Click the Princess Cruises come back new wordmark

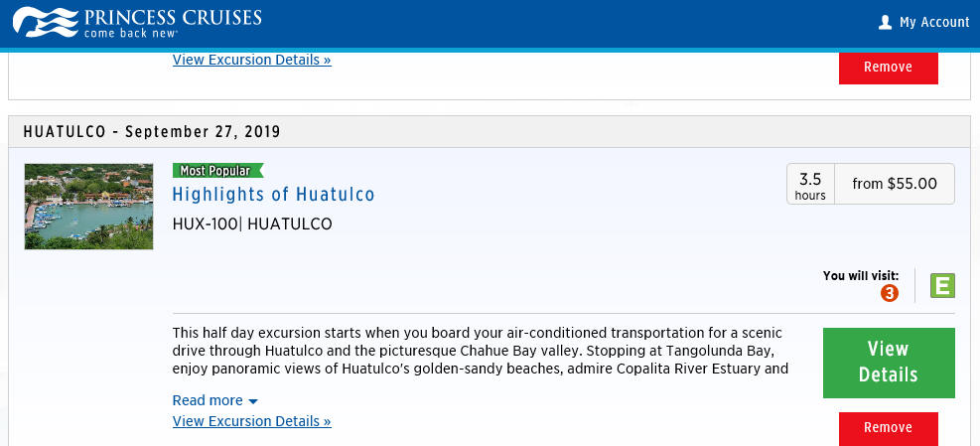[x=173, y=22]
